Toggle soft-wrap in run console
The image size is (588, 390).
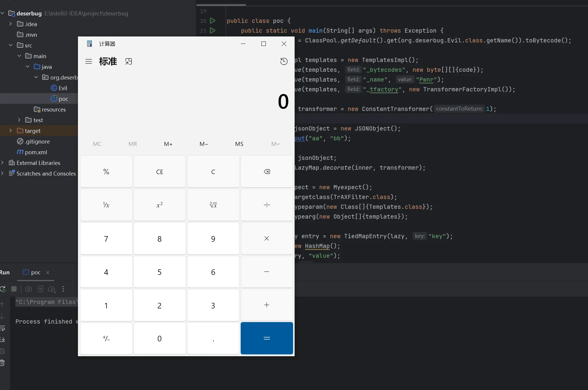point(2,328)
